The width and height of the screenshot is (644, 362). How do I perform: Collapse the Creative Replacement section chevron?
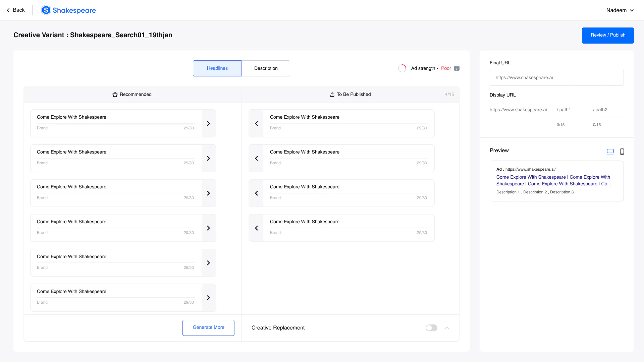(x=447, y=328)
